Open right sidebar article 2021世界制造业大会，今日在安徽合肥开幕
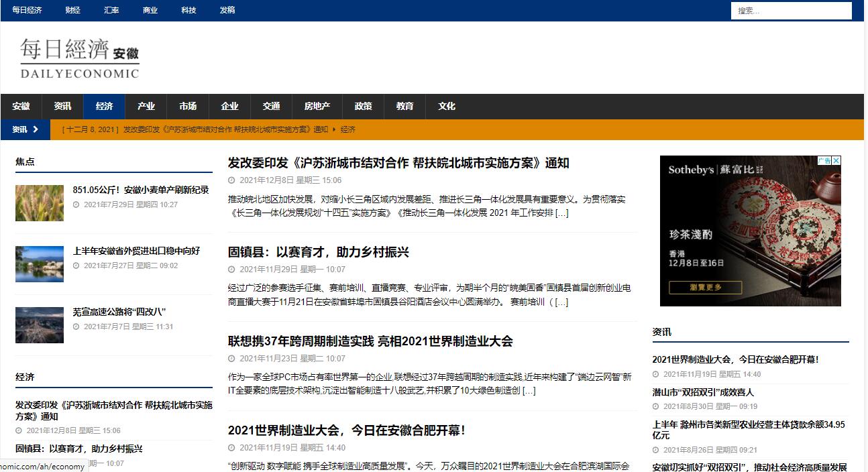 tap(735, 359)
